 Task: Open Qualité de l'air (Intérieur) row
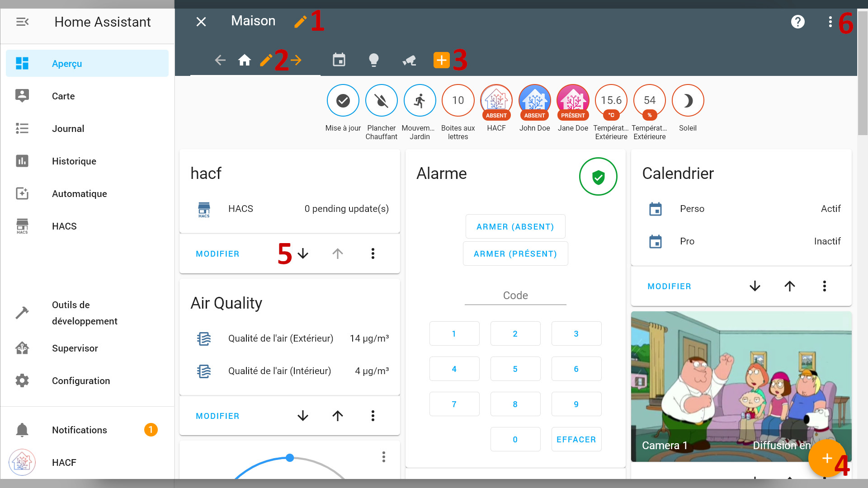pyautogui.click(x=290, y=371)
